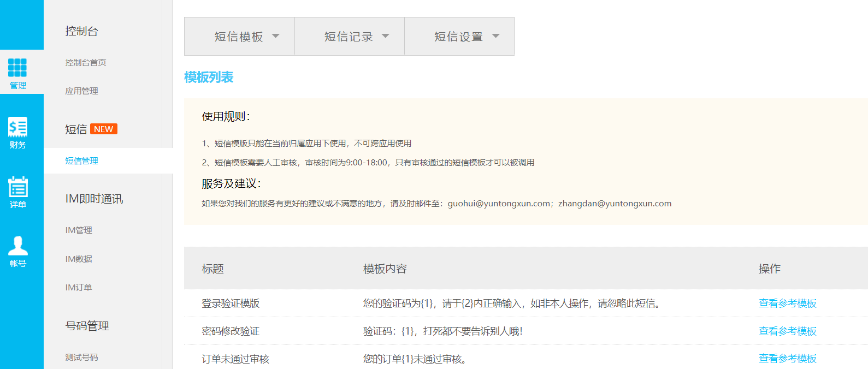Image resolution: width=868 pixels, height=369 pixels.
Task: Click the orange NEW badge beside 短信
Action: click(103, 129)
